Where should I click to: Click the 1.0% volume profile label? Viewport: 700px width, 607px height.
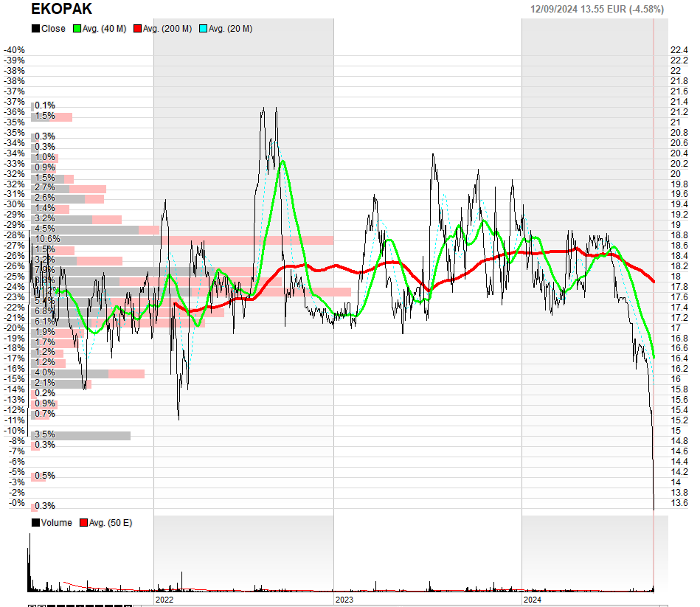tap(45, 157)
